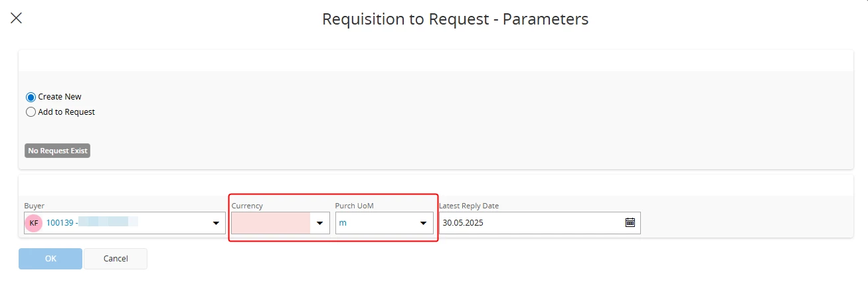
Task: Select the Create New radio option
Action: [x=31, y=97]
